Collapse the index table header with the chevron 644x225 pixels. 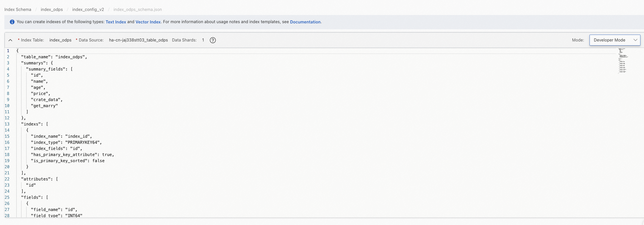pyautogui.click(x=10, y=40)
